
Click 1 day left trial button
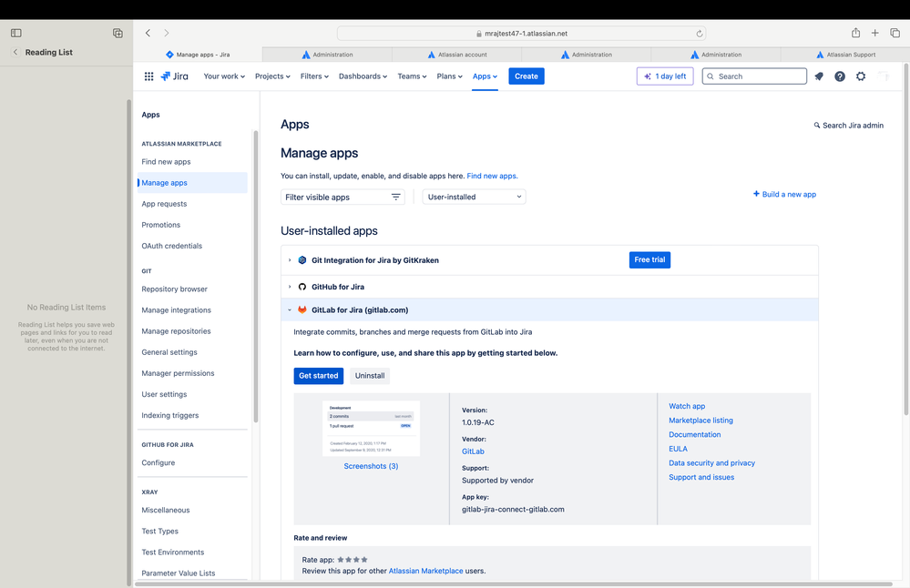click(x=665, y=76)
